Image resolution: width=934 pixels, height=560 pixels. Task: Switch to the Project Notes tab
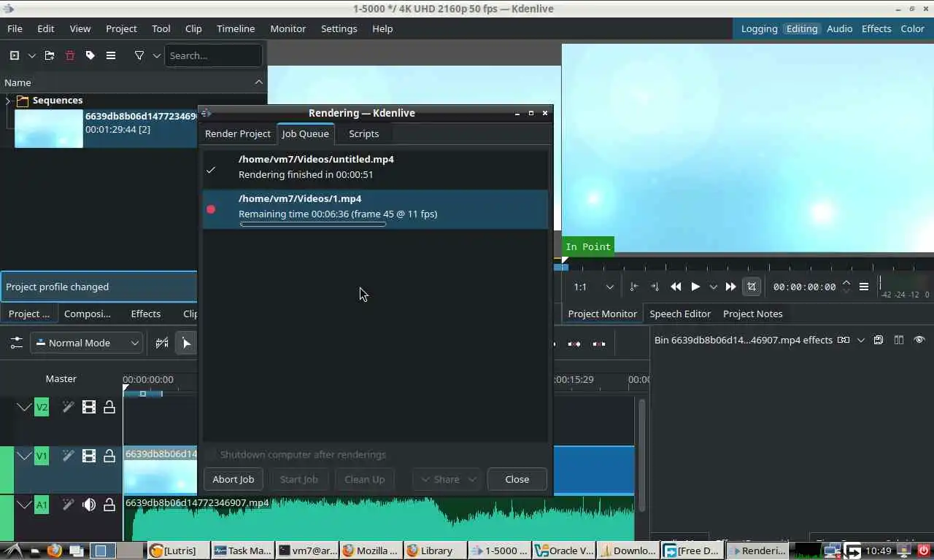(752, 314)
